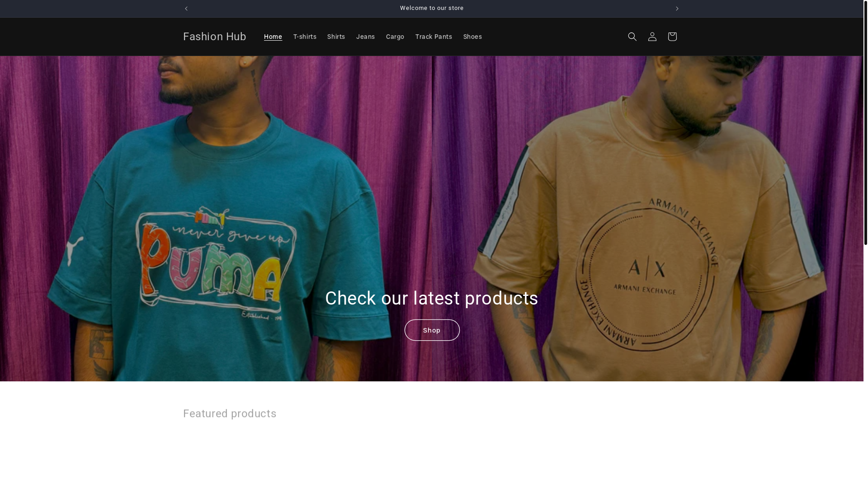The image size is (868, 488).
Task: Open the T-shirts menu item
Action: (305, 37)
